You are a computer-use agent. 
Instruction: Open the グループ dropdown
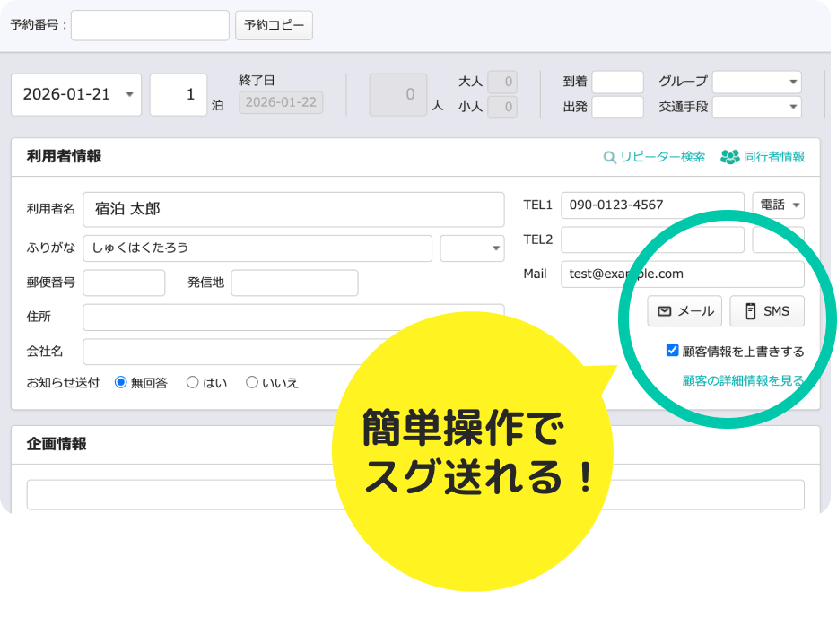click(756, 82)
